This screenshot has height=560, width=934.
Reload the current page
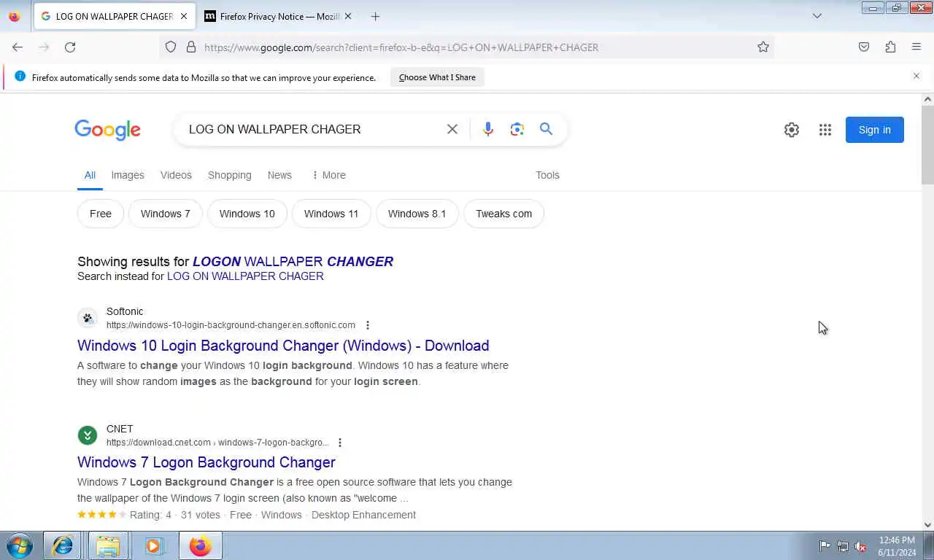point(70,47)
